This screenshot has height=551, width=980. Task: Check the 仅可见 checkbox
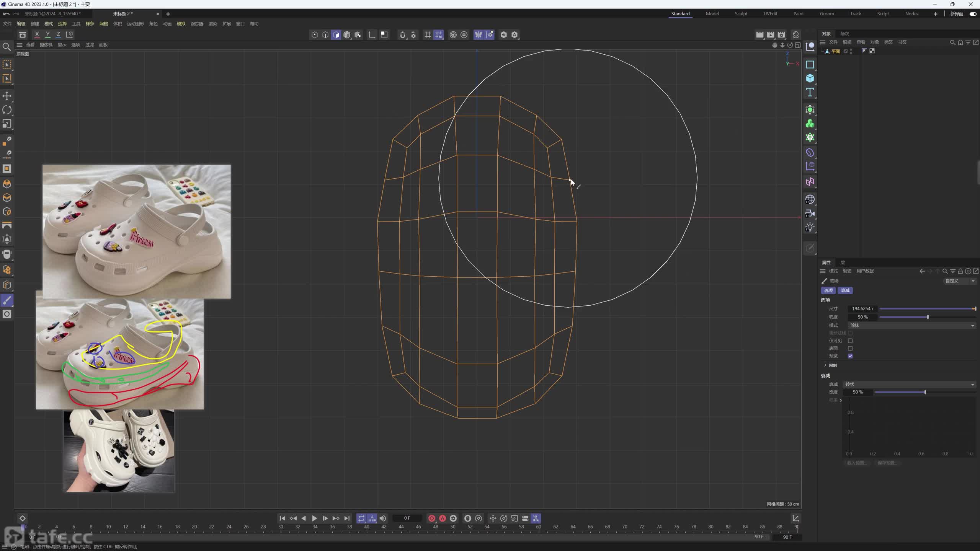click(x=850, y=341)
